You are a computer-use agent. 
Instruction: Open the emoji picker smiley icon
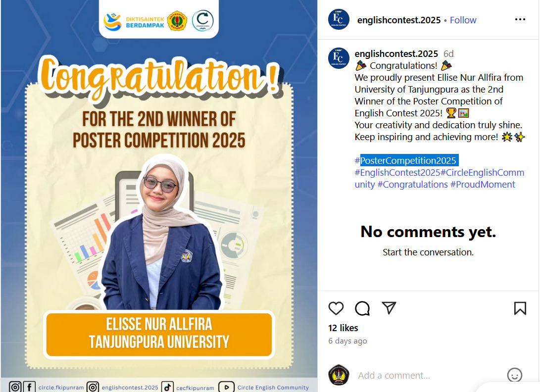click(x=515, y=375)
